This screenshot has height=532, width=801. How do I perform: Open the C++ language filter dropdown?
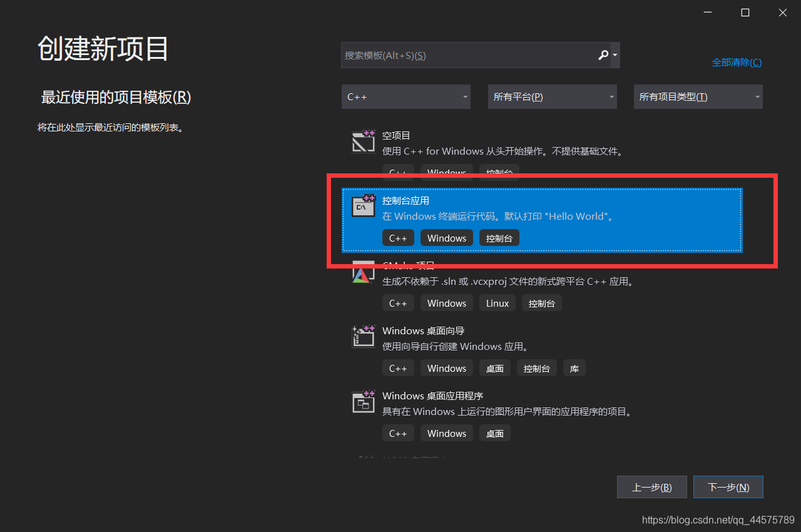point(406,96)
